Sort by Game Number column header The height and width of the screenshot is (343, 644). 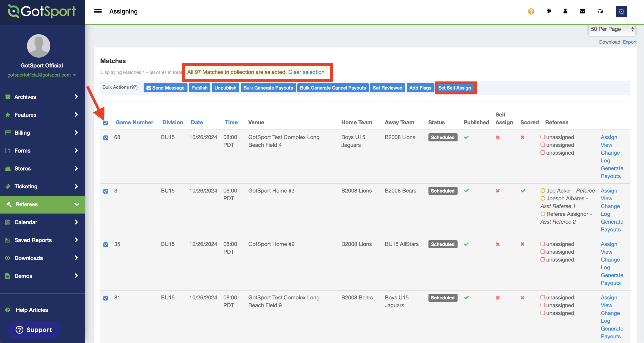coord(134,122)
